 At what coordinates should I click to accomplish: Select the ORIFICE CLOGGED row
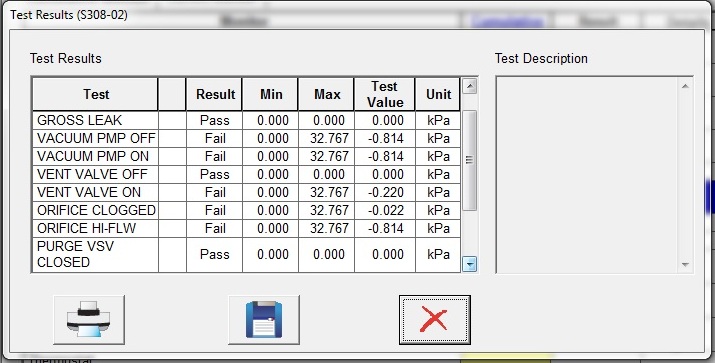pos(246,210)
